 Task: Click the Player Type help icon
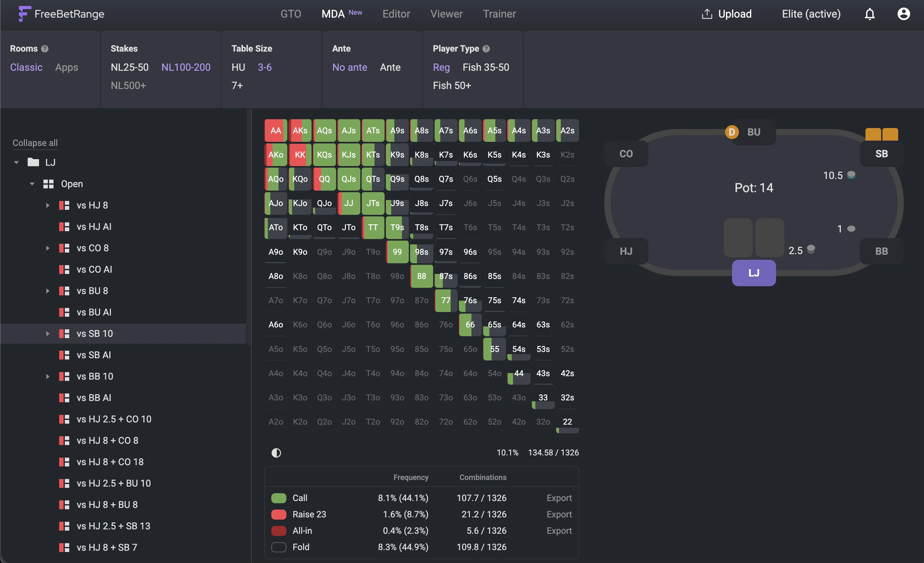486,49
